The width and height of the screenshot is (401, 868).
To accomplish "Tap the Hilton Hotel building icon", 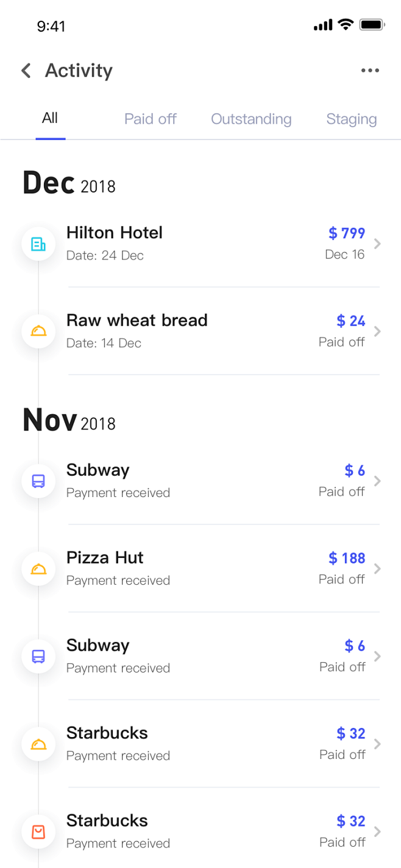I will (38, 244).
